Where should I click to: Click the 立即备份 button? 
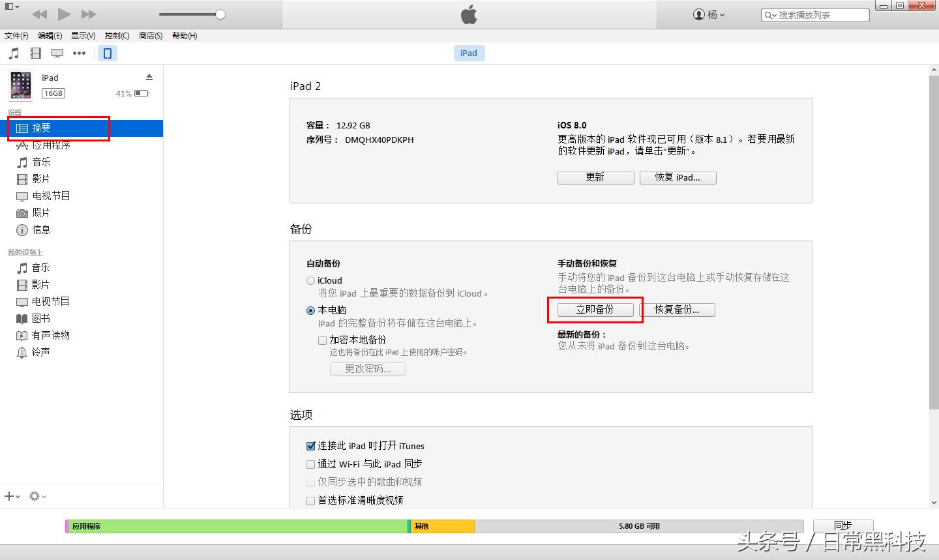595,310
